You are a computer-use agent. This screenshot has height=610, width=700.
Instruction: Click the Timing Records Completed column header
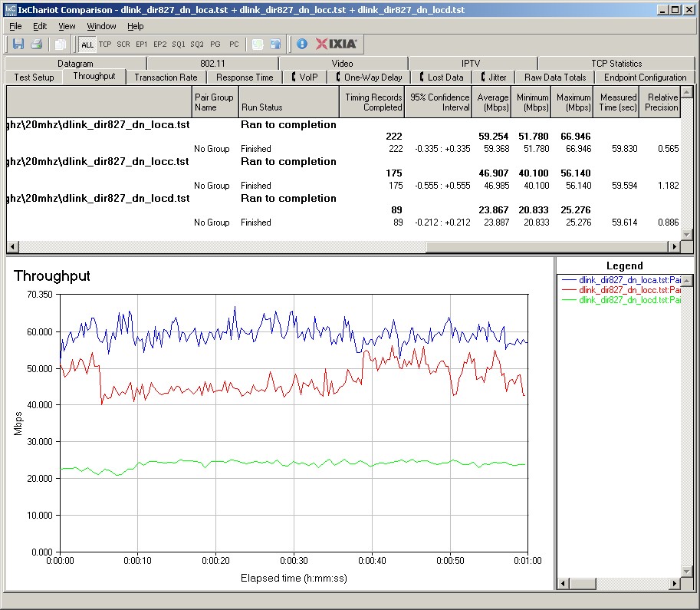pos(372,102)
